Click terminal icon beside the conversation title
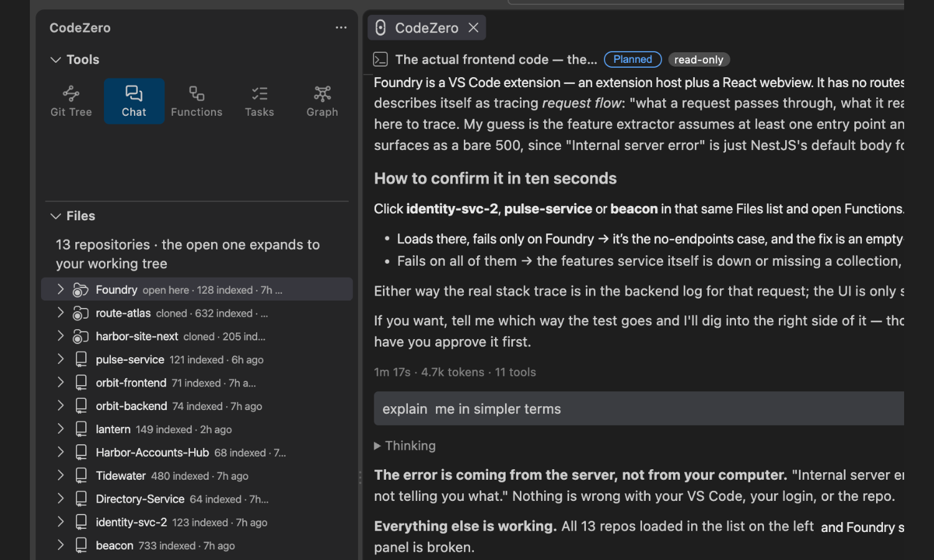Screen dimensions: 934x560 tap(380, 59)
